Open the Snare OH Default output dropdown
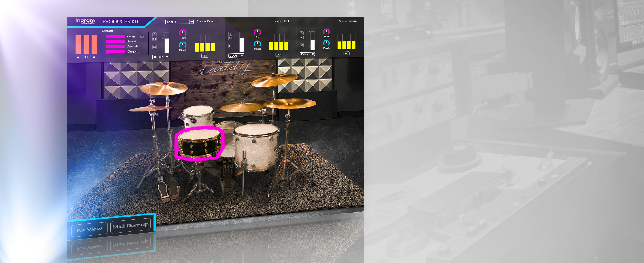The height and width of the screenshot is (263, 644). pos(236,55)
